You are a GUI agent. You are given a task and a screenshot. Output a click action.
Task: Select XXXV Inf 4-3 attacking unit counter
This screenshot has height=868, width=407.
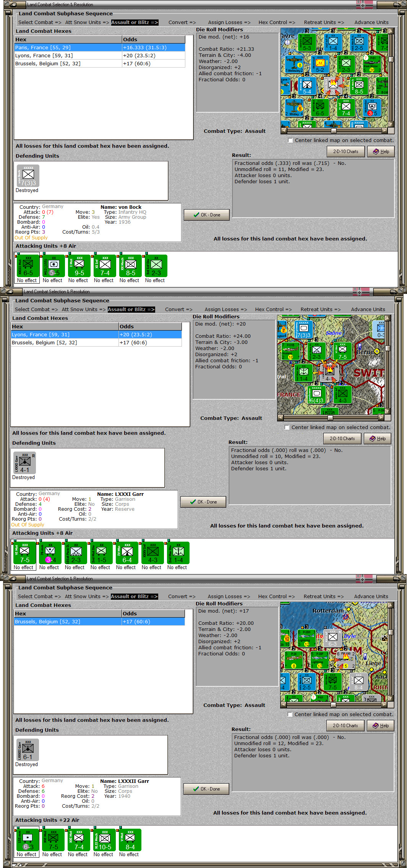pos(152,553)
